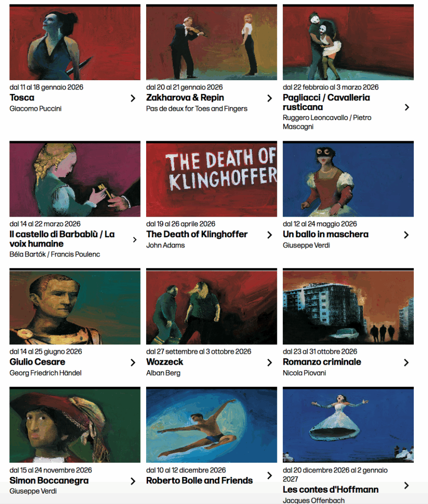Screen dimensions: 428x504
Task: Click the chevron next to Simon Boccanegra
Action: [x=133, y=481]
